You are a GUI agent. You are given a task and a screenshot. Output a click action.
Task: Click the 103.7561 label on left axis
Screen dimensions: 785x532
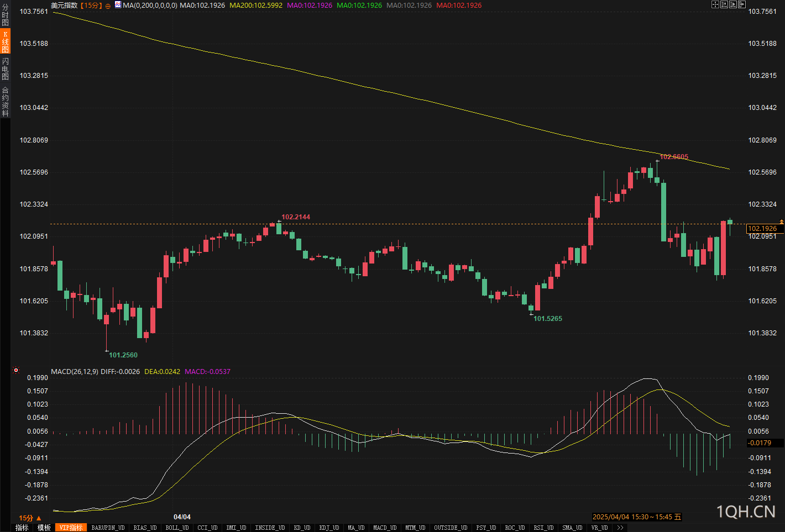[34, 12]
